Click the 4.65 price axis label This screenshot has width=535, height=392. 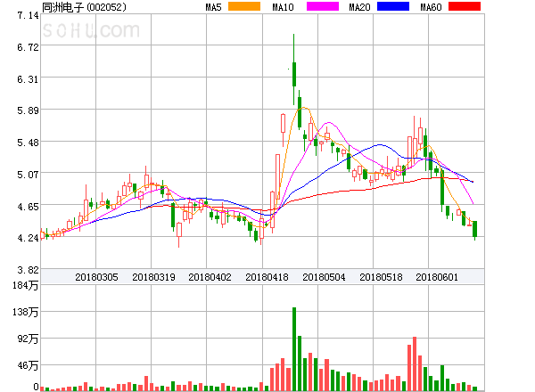point(28,207)
